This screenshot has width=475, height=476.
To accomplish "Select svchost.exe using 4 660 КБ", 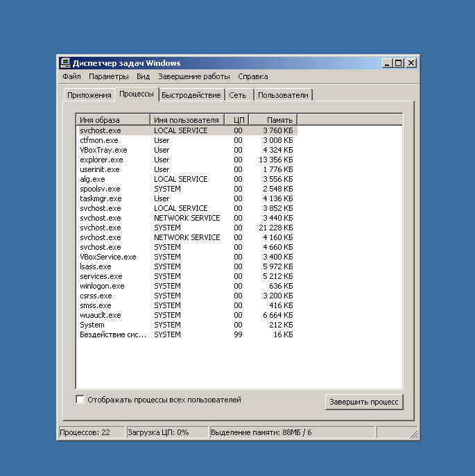I will coord(187,247).
